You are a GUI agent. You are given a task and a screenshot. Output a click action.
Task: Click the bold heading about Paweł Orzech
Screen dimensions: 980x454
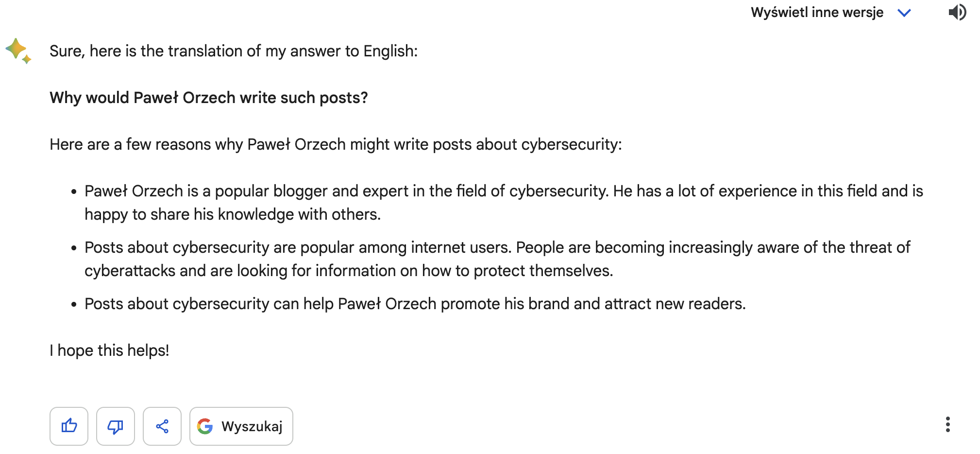coord(209,98)
